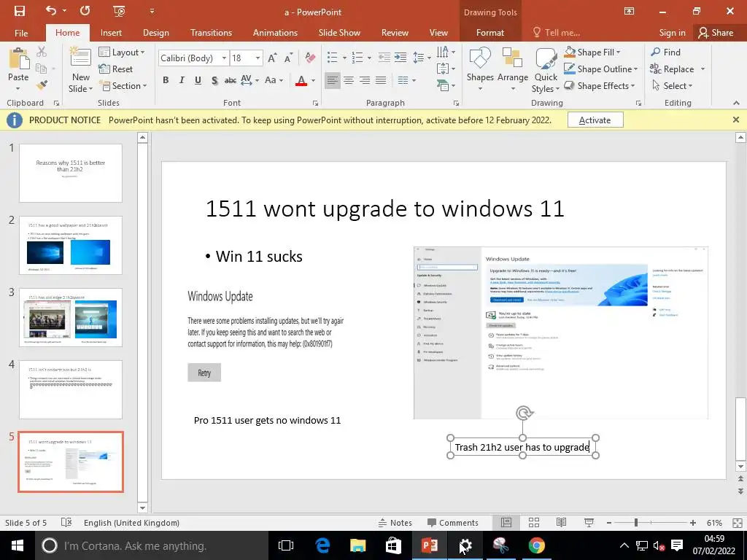Open the Shape Outline dropdown
Viewport: 747px width, 560px height.
(601, 69)
